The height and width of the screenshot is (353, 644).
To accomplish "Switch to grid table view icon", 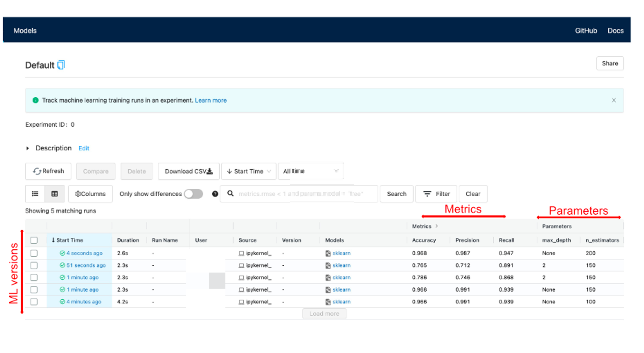I will point(55,194).
